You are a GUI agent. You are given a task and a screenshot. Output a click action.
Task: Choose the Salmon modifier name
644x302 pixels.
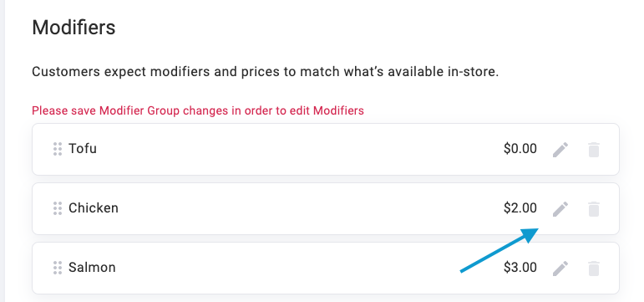pyautogui.click(x=92, y=268)
